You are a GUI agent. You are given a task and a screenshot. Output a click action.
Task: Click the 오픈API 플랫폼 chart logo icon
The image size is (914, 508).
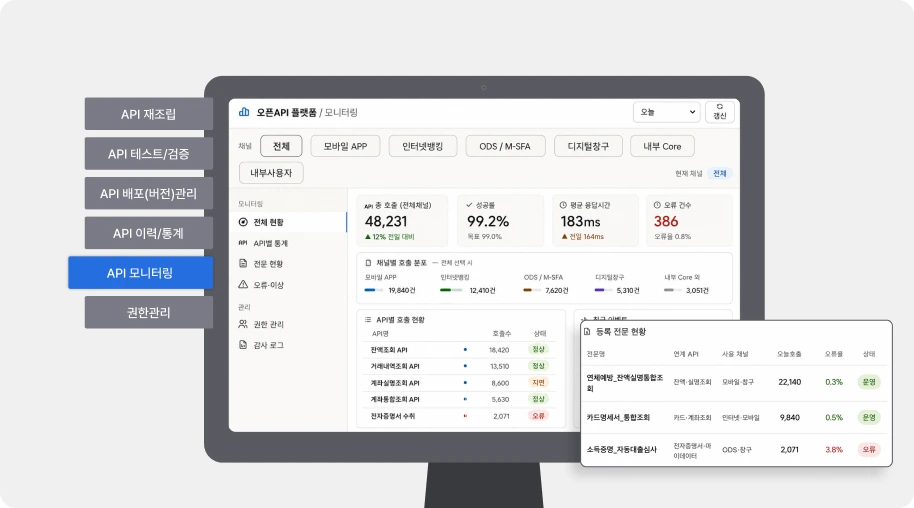pyautogui.click(x=244, y=112)
